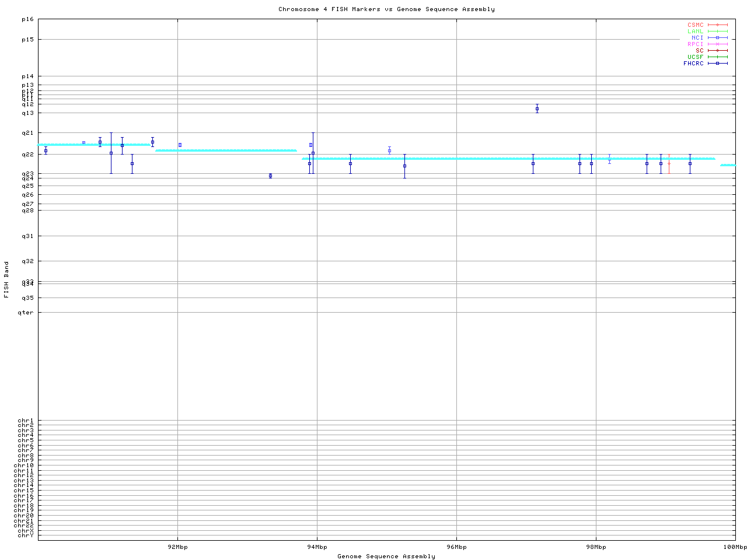Screen dimensions: 747x560
Task: Select the red data point near 99Mbp
Action: (x=669, y=163)
